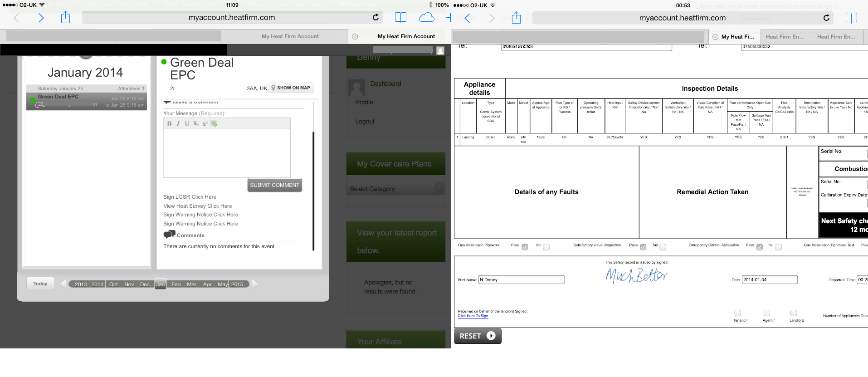Tick the Tenant checkbox
The height and width of the screenshot is (377, 868).
coord(738,313)
